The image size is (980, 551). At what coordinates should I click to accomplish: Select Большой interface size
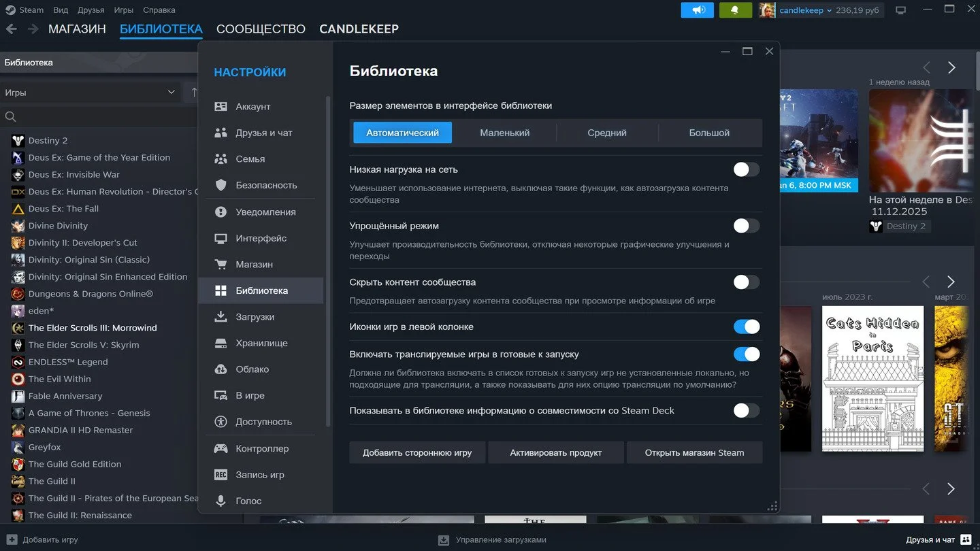pyautogui.click(x=709, y=133)
